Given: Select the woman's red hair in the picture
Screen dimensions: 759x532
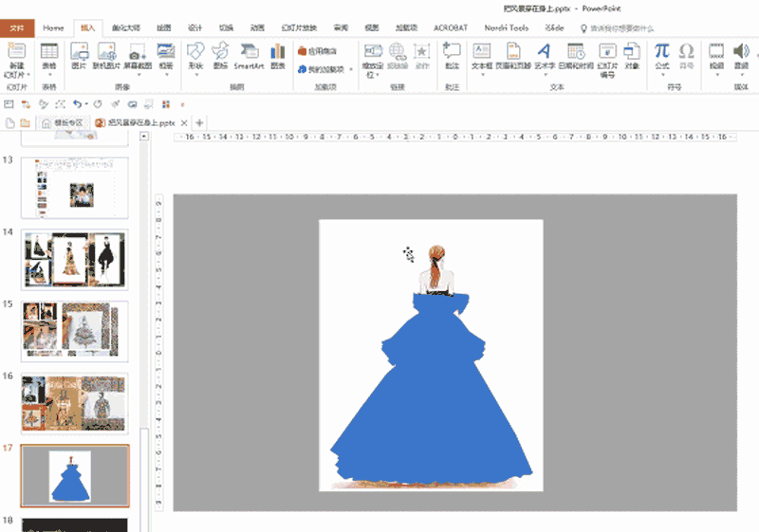Looking at the screenshot, I should pyautogui.click(x=435, y=266).
